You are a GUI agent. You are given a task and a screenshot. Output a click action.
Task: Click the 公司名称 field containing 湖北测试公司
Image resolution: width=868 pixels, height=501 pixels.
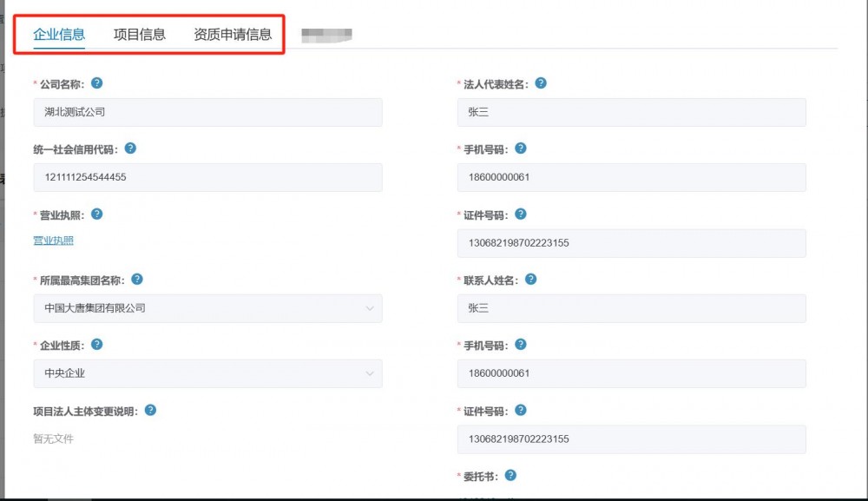[x=207, y=112]
